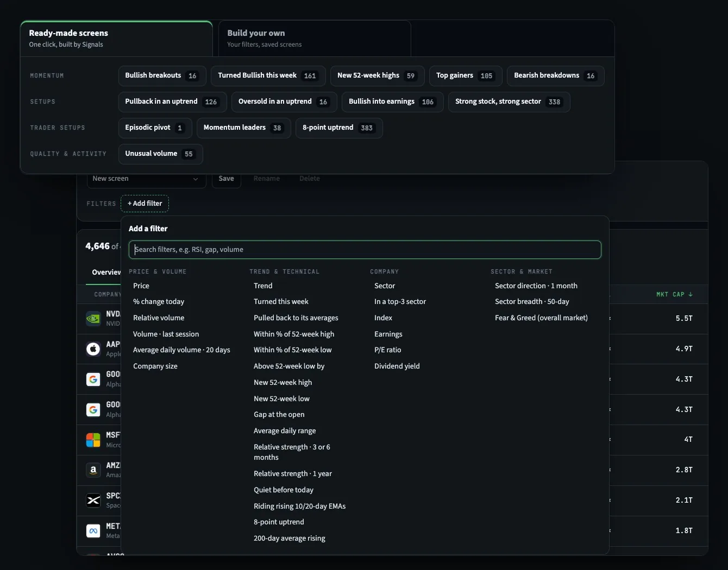
Task: Choose the Relative volume filter
Action: click(159, 318)
